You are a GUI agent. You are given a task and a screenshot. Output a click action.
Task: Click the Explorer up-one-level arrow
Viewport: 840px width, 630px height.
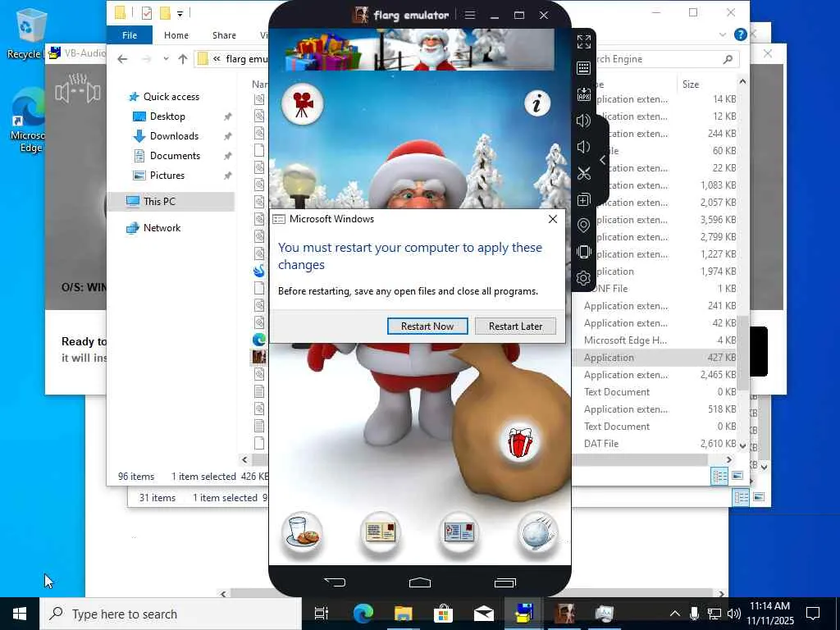[x=183, y=59]
